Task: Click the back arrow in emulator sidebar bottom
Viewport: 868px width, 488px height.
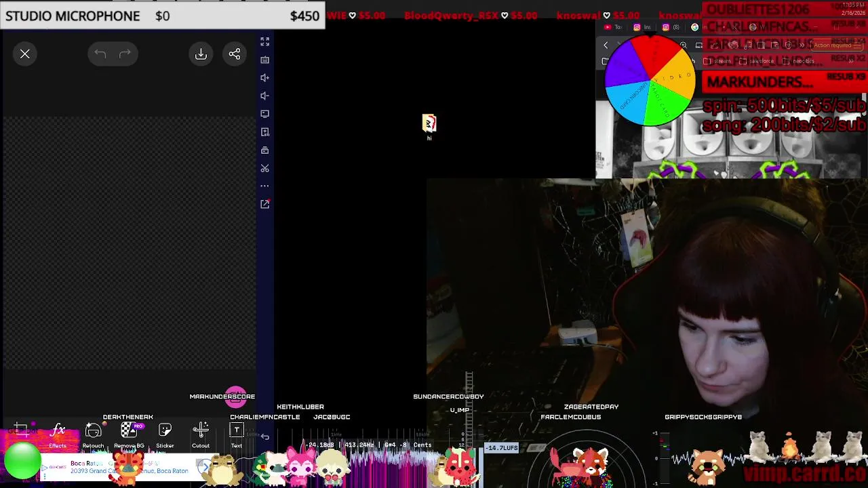Action: 265,437
